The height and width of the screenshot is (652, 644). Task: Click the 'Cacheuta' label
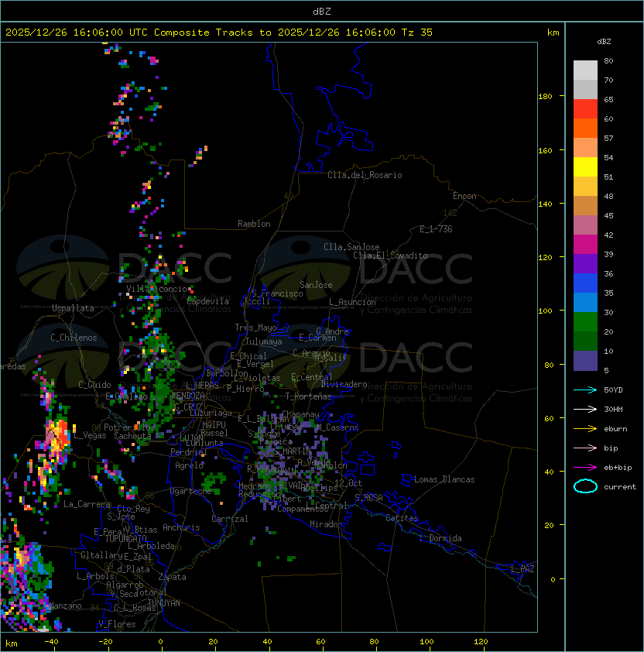(132, 436)
